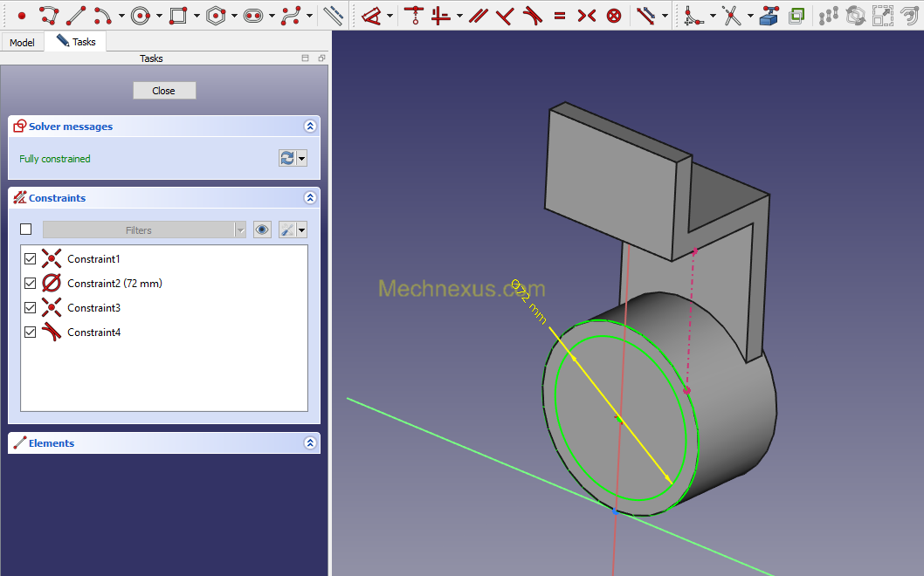
Task: Toggle visibility of listed constraints (eye button)
Action: [x=262, y=230]
